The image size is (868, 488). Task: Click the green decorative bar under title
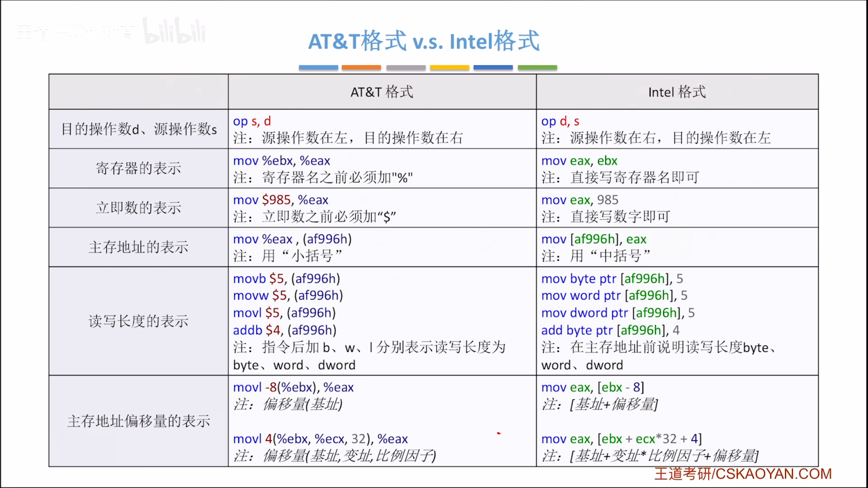pos(537,67)
